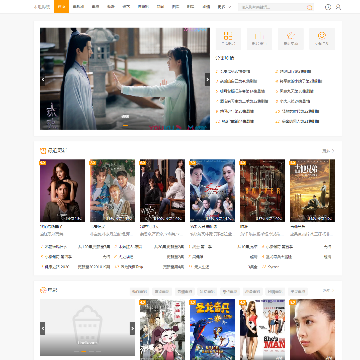Select the first grey filter tag in the lower section

click(139, 292)
